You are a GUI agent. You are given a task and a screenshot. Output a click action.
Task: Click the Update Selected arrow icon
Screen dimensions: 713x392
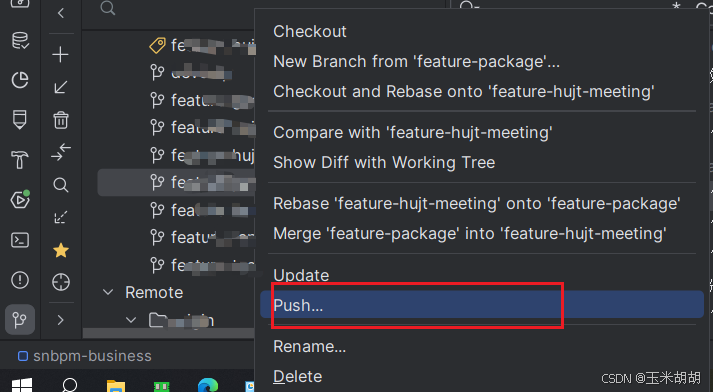(60, 87)
